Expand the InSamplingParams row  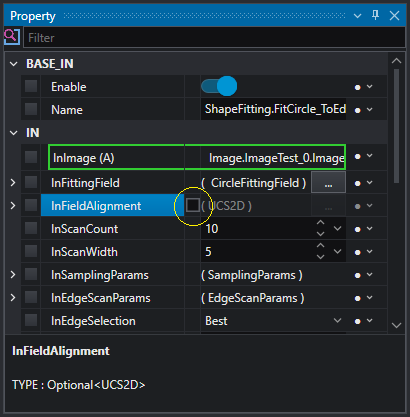point(13,275)
